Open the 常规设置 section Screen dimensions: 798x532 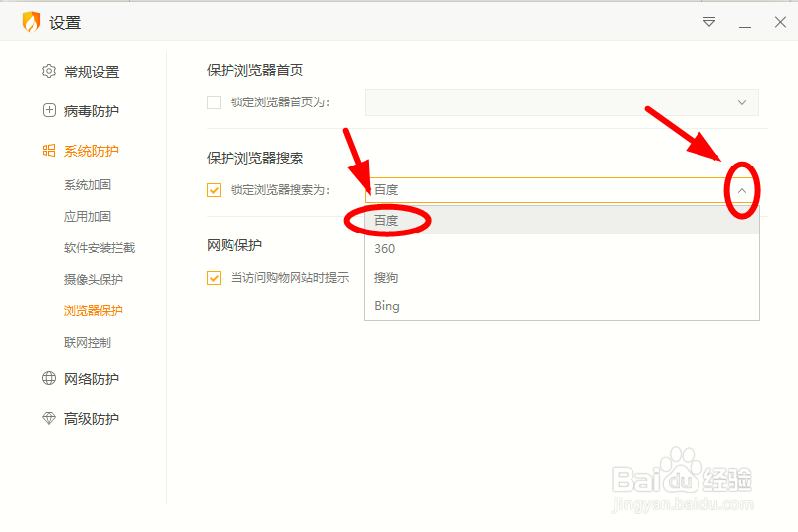tap(92, 72)
